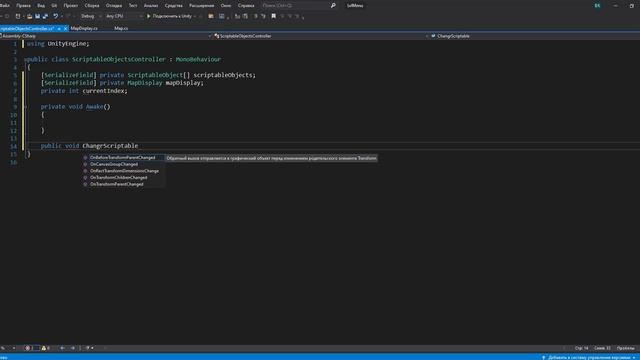Select the ScriptableObjectsController.cs tab
Screen dimensions: 640x360
[x=27, y=29]
